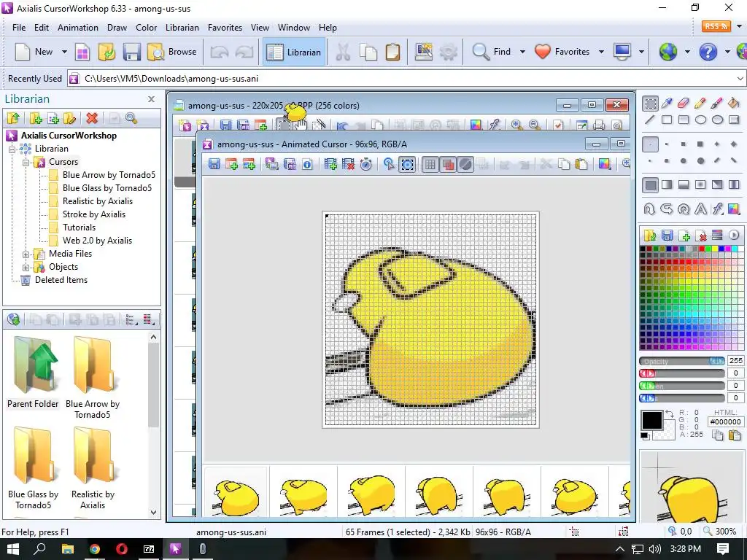Click the image information 'i' icon
Image resolution: width=747 pixels, height=560 pixels.
pyautogui.click(x=307, y=165)
